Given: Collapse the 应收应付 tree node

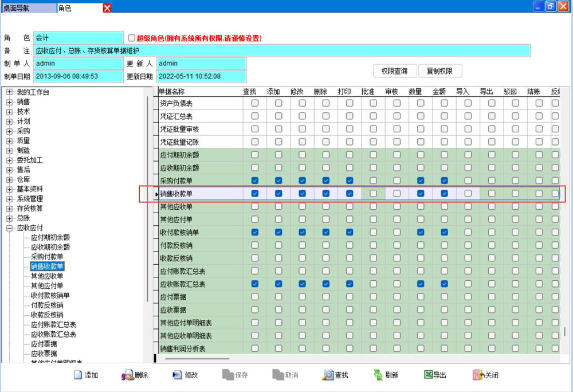Looking at the screenshot, I should pyautogui.click(x=9, y=228).
